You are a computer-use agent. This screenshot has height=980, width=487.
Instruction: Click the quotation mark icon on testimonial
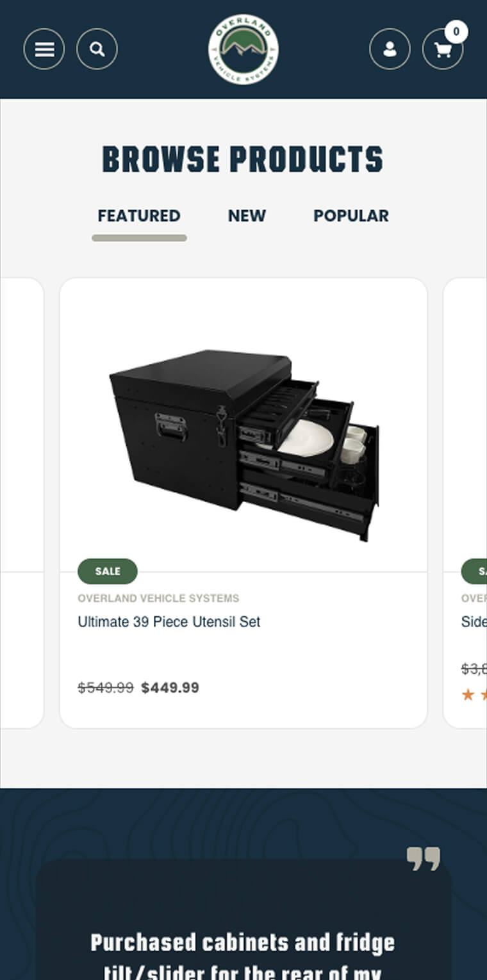coord(424,858)
